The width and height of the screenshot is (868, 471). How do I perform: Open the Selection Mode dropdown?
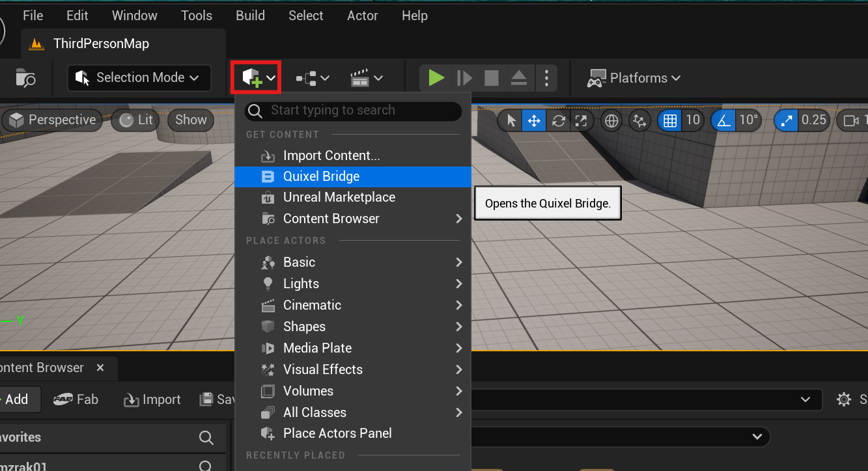[139, 77]
